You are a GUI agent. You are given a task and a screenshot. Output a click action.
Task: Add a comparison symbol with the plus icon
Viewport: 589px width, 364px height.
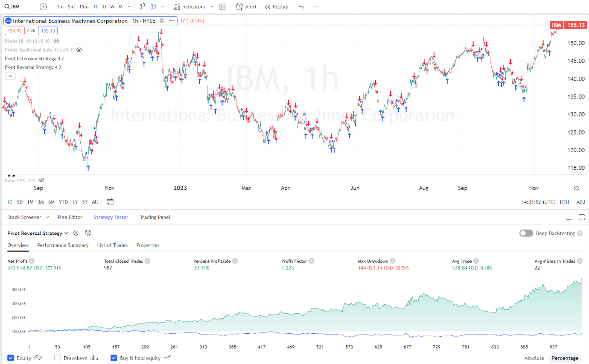coord(43,7)
